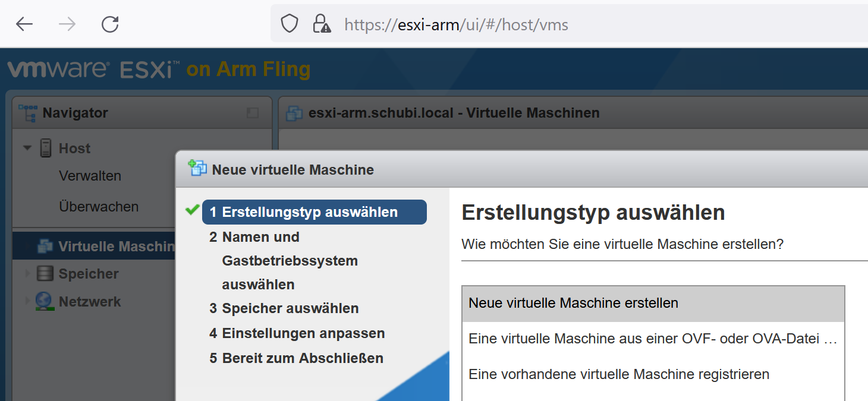868x401 pixels.
Task: Open Überwachen under Host
Action: (99, 207)
